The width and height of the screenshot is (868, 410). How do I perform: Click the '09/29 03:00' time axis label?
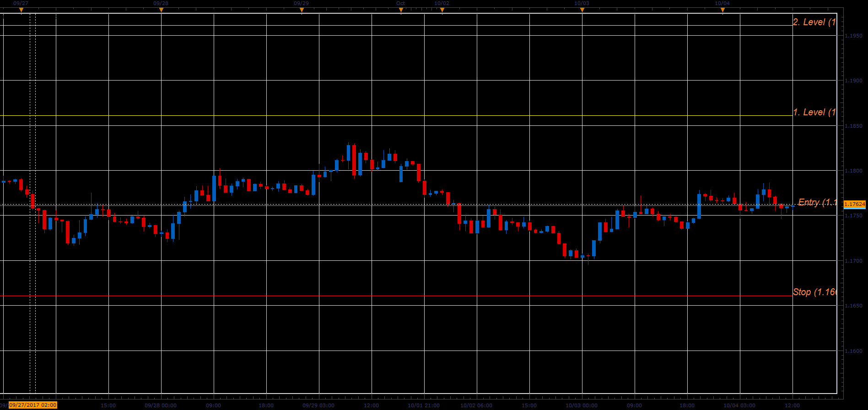(318, 405)
